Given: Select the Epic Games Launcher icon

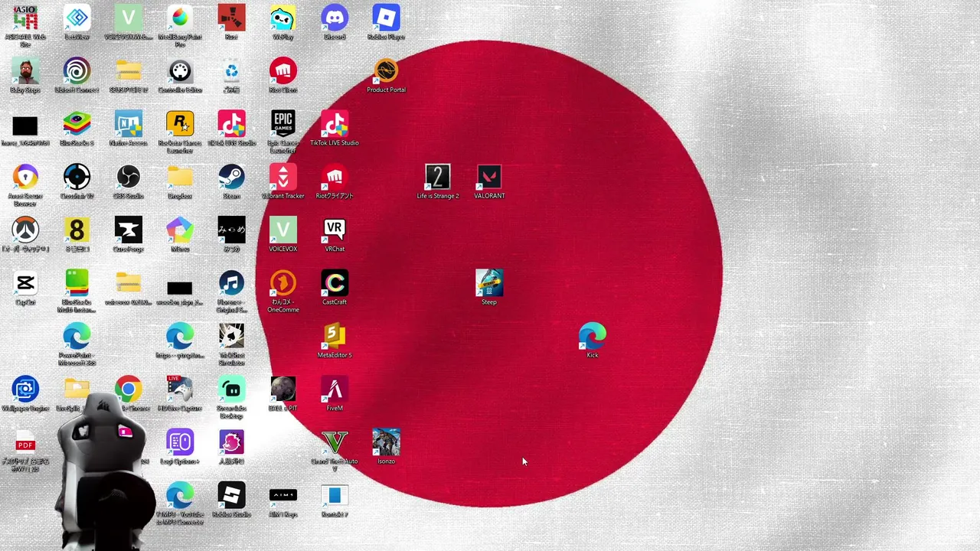Looking at the screenshot, I should [x=283, y=124].
